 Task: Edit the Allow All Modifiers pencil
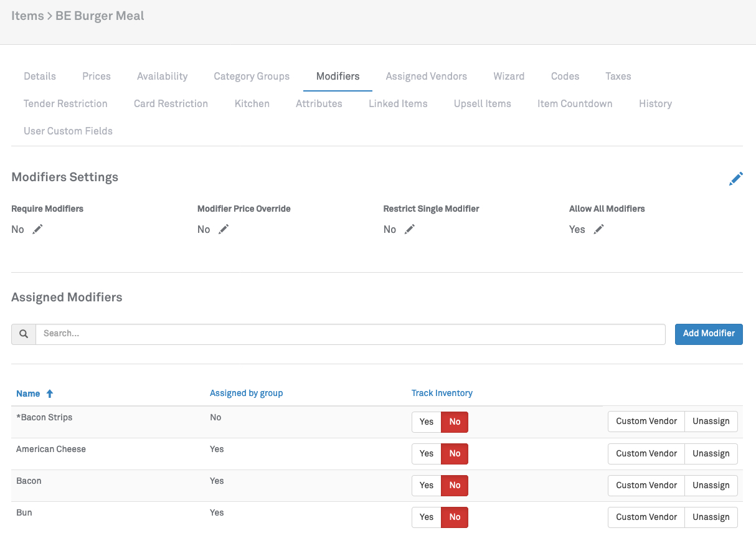[598, 229]
